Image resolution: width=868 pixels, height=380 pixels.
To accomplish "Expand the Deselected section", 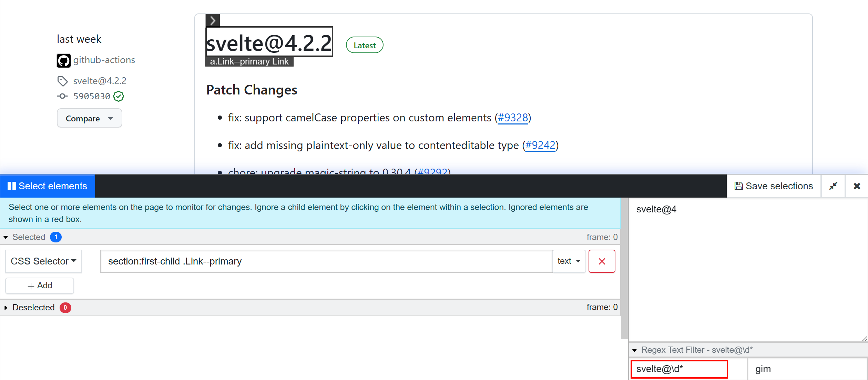I will 6,308.
